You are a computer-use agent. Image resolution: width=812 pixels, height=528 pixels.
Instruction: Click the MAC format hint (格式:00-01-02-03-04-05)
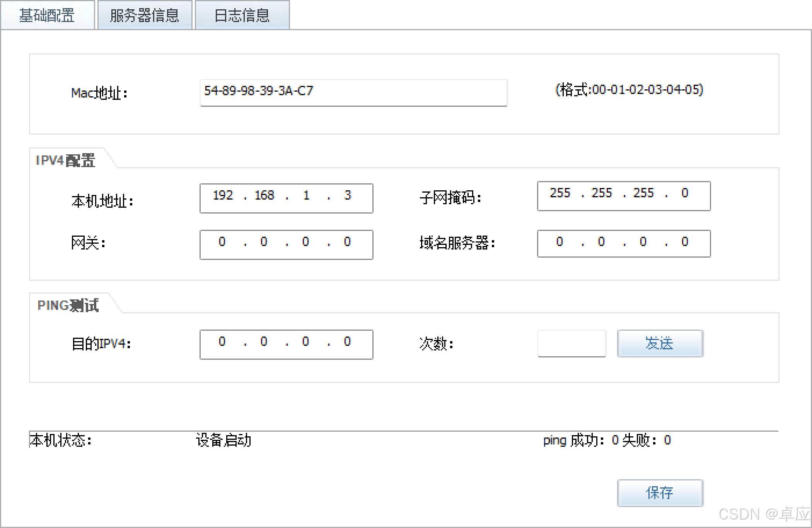629,90
